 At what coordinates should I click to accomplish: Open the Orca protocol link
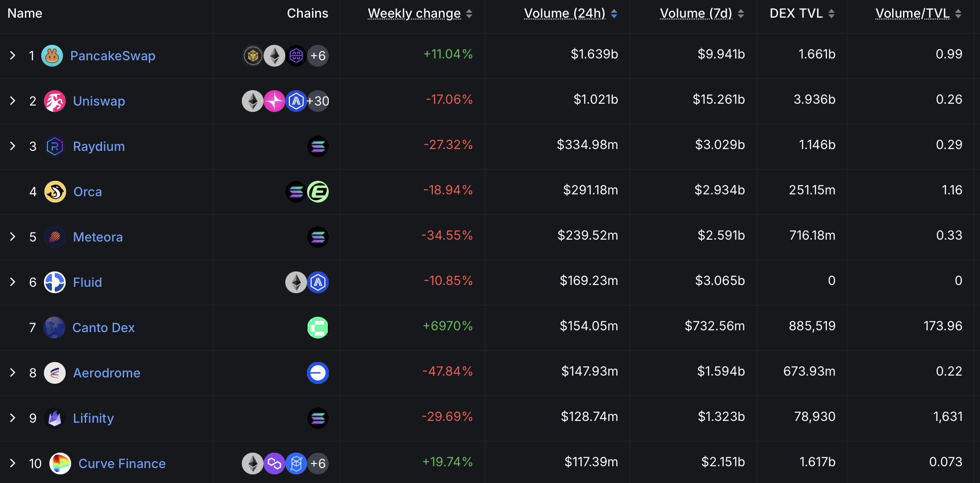88,192
